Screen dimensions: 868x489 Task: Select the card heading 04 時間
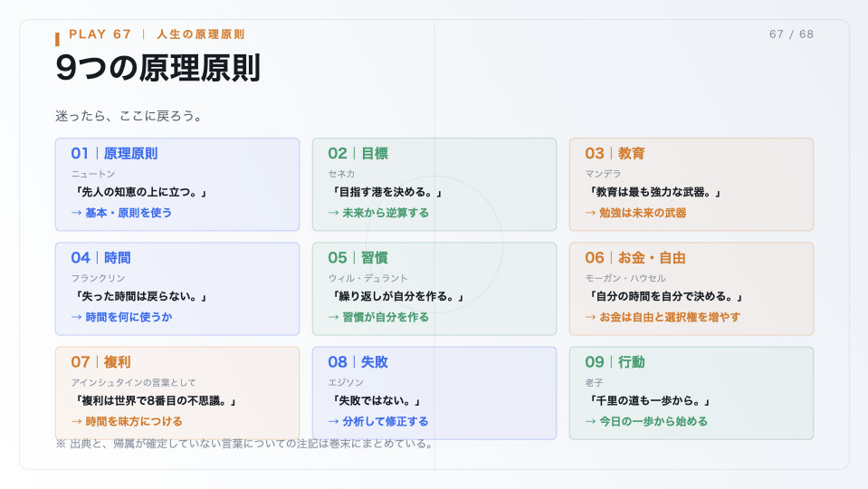coord(100,257)
